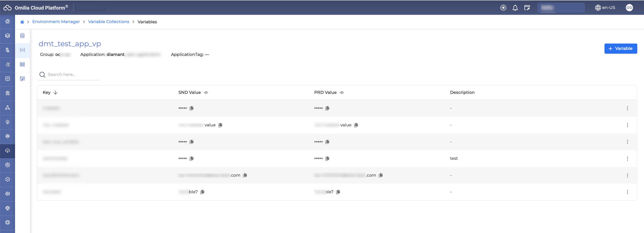Click the L-shaped block sidebar icon
644x233 pixels.
[7, 50]
